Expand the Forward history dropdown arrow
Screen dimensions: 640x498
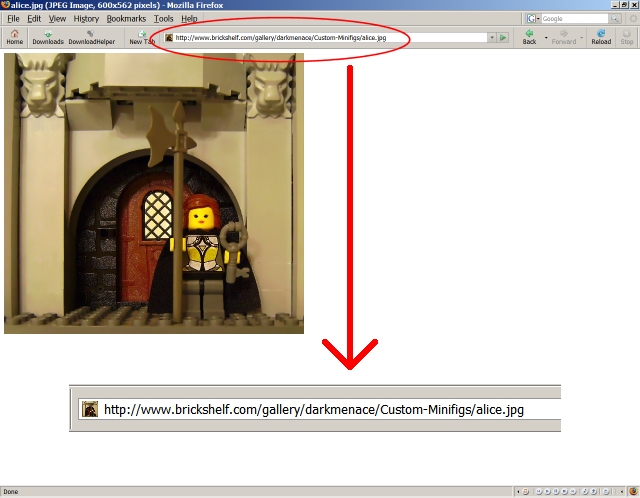click(582, 38)
